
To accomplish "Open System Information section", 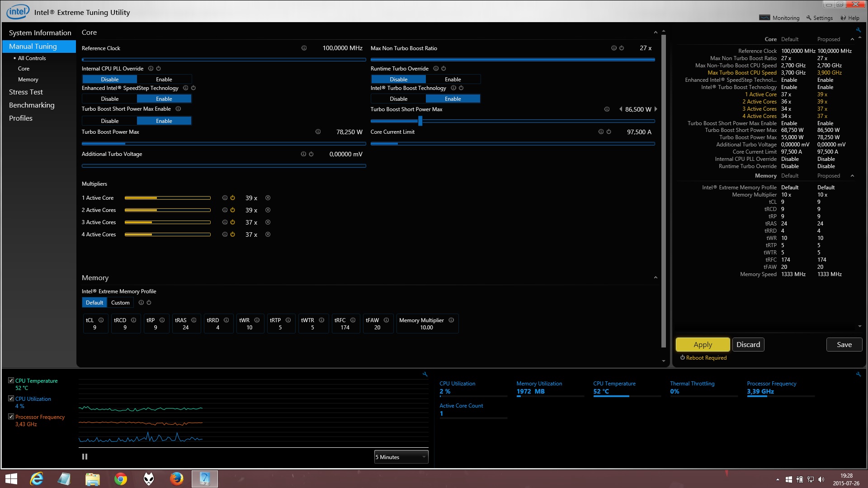I will coord(40,33).
